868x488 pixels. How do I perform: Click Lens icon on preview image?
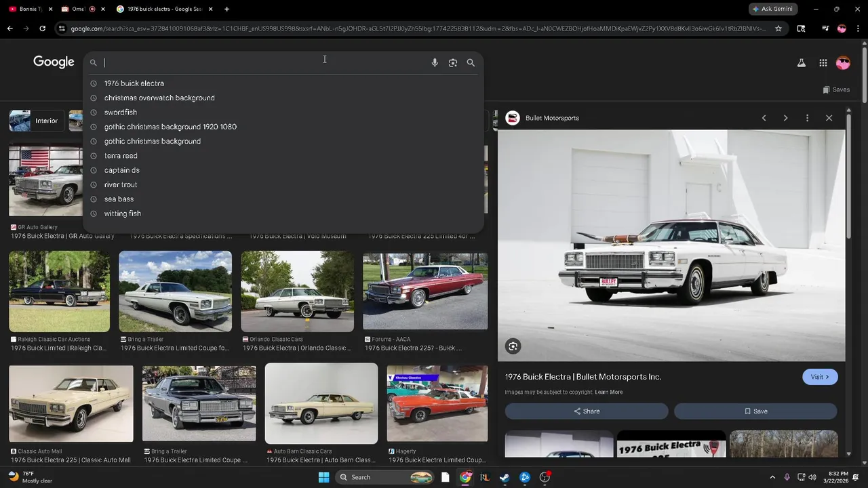[513, 346]
